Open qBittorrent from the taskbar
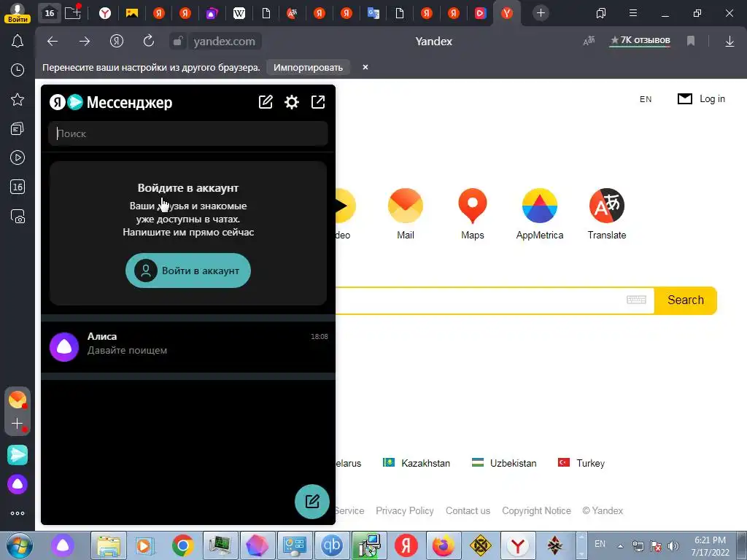This screenshot has height=560, width=747. (x=331, y=545)
